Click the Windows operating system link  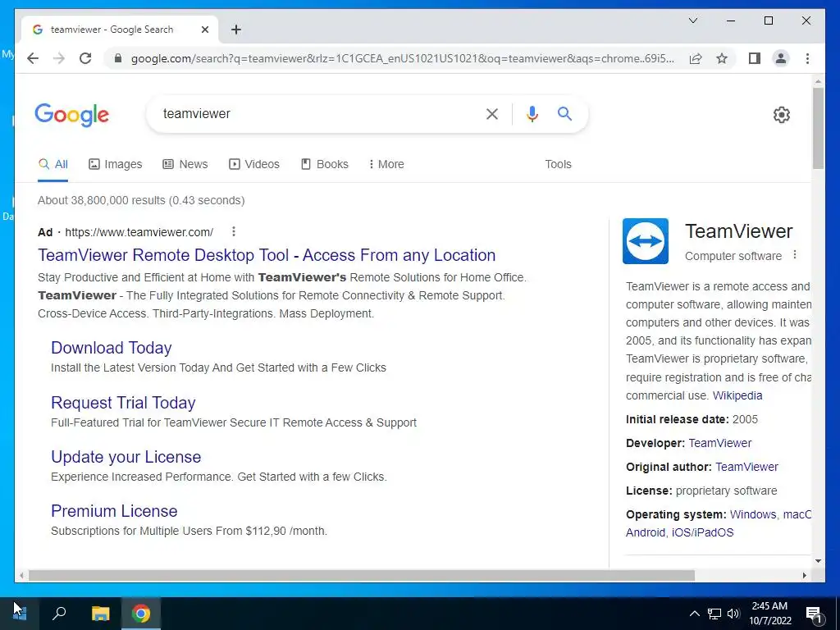tap(753, 514)
